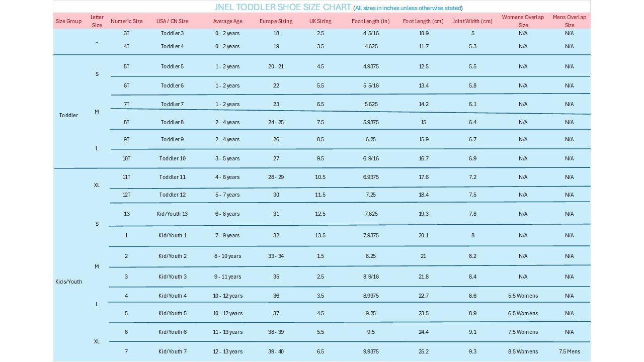Image resolution: width=644 pixels, height=362 pixels.
Task: Select the Europe Sizing column header
Action: pyautogui.click(x=276, y=21)
